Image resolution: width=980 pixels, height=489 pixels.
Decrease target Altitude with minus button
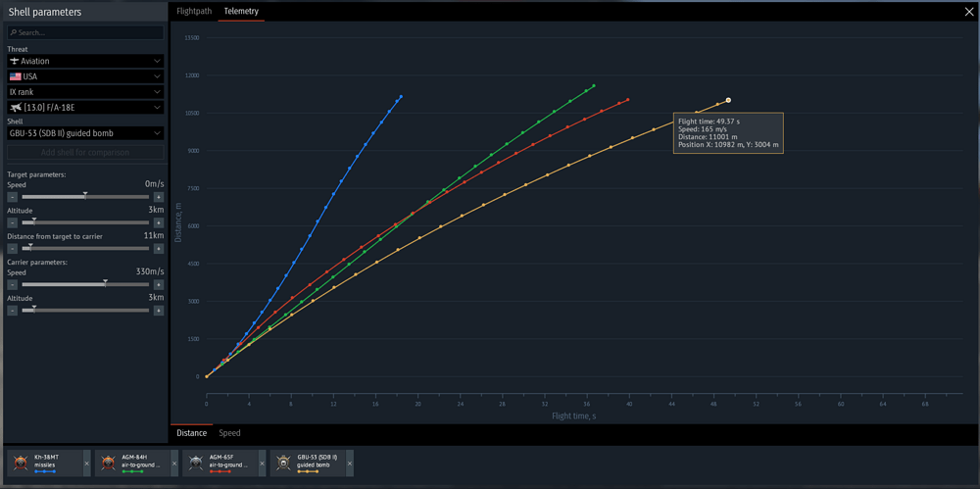pyautogui.click(x=13, y=222)
